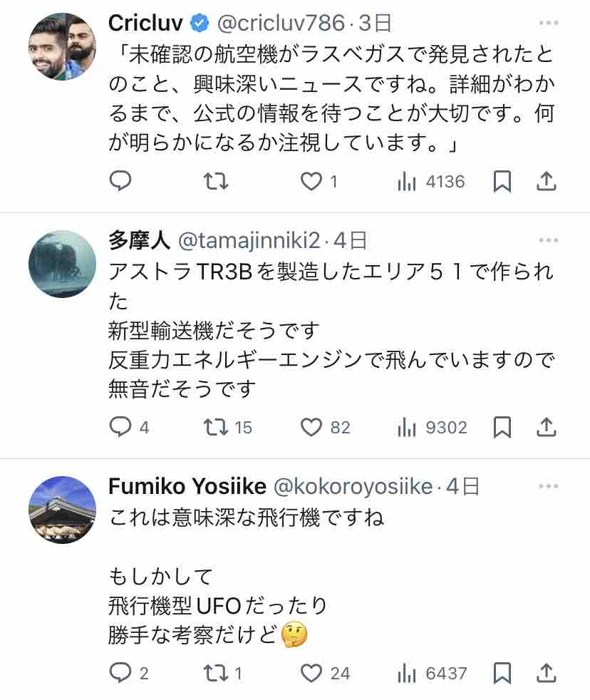View Fumiko Yosiike's profile avatar
Screen dimensions: 590x700
tap(62, 510)
